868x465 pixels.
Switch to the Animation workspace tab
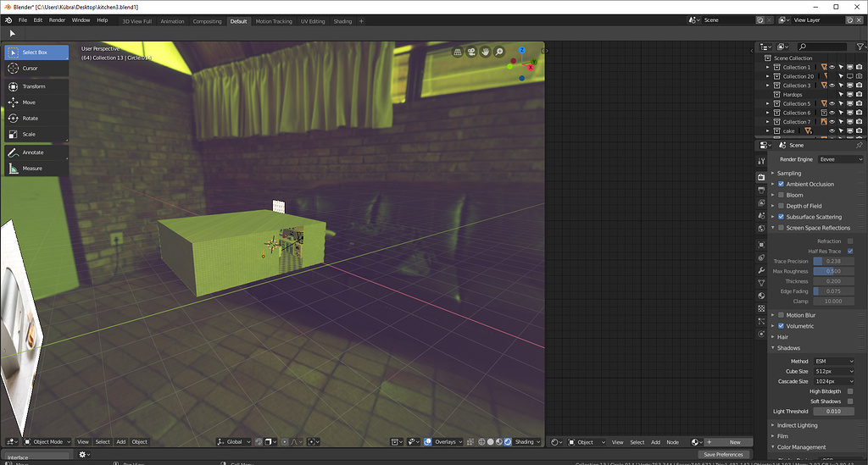[172, 21]
